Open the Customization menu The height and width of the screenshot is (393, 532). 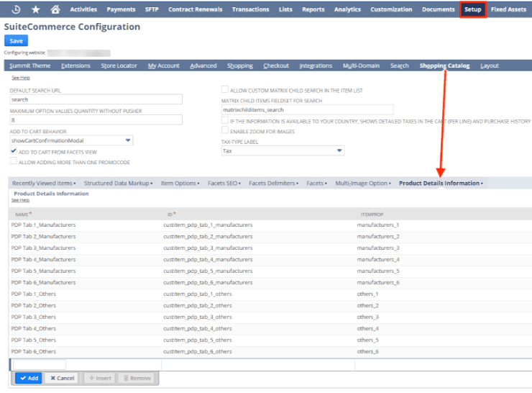click(391, 9)
